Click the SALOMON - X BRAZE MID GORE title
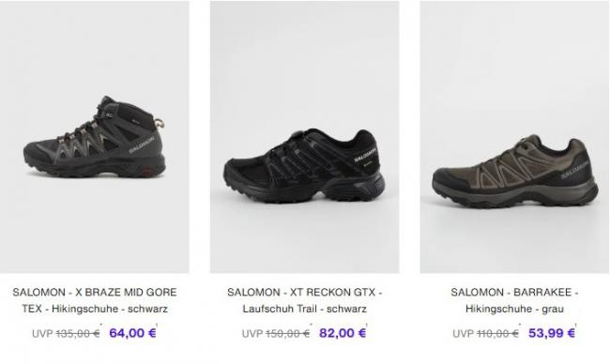610x364 pixels. [95, 292]
